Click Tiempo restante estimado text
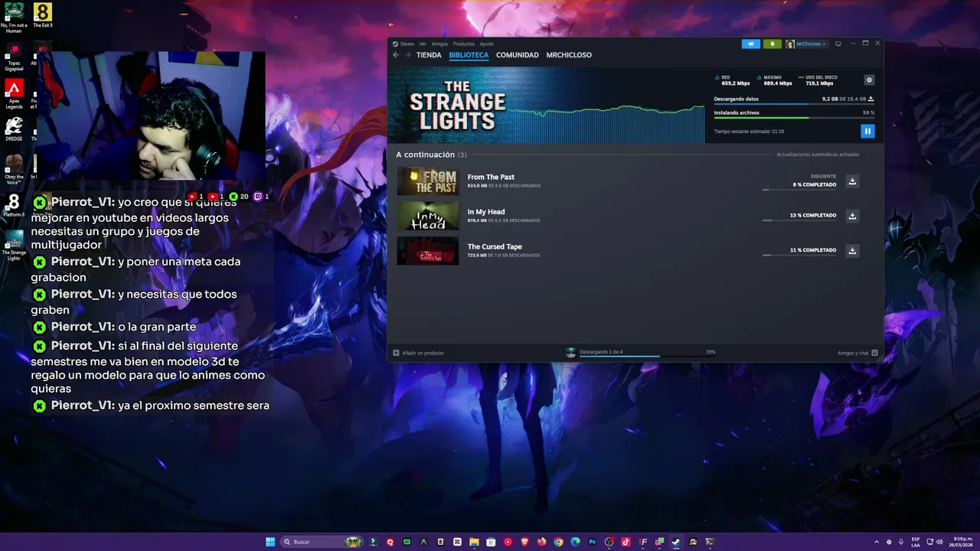The image size is (980, 551). [749, 132]
